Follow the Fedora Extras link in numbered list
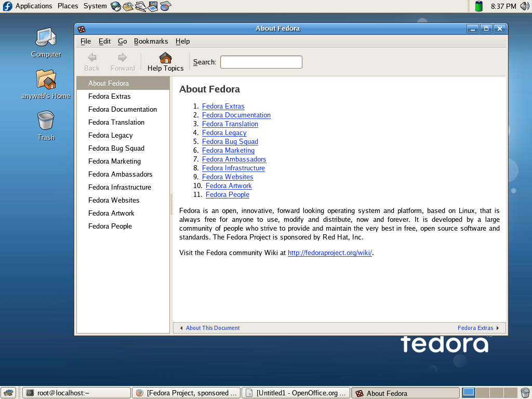 click(223, 106)
